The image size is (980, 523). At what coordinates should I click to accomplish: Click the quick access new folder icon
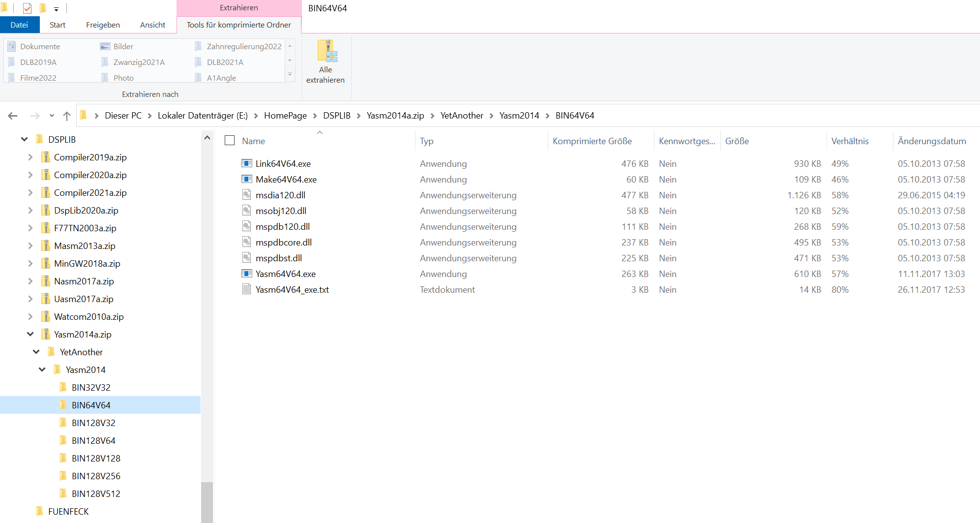(43, 8)
